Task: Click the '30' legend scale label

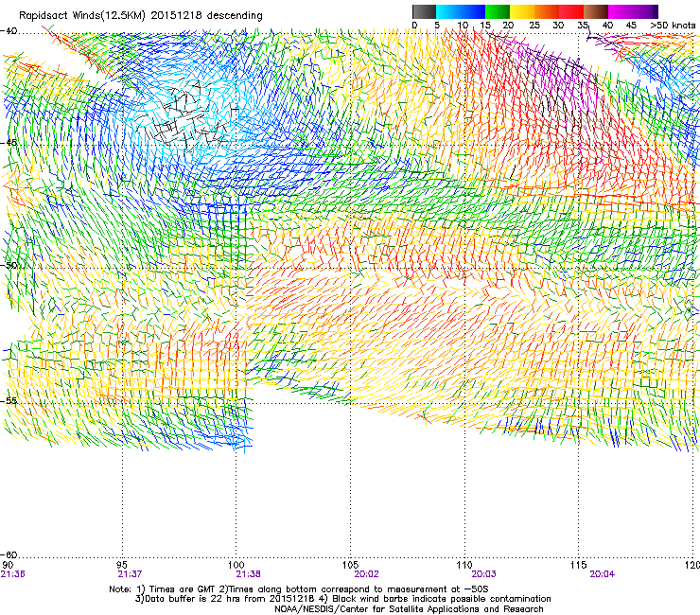Action: pos(558,25)
